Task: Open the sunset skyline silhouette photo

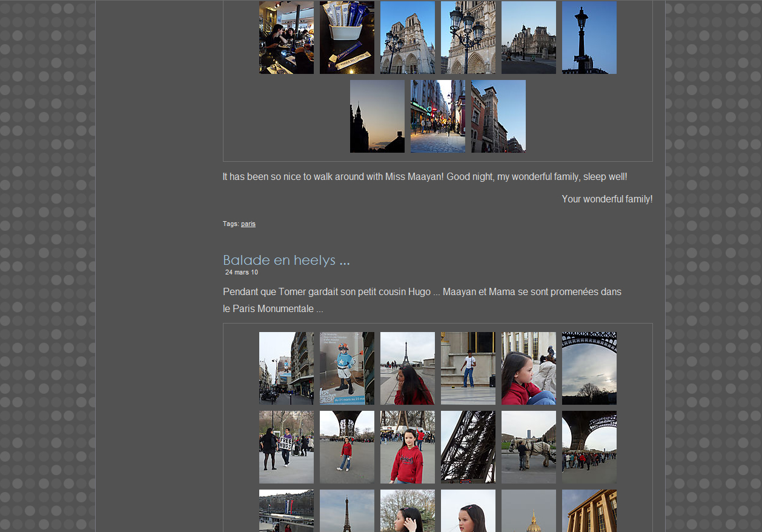Action: click(x=377, y=116)
